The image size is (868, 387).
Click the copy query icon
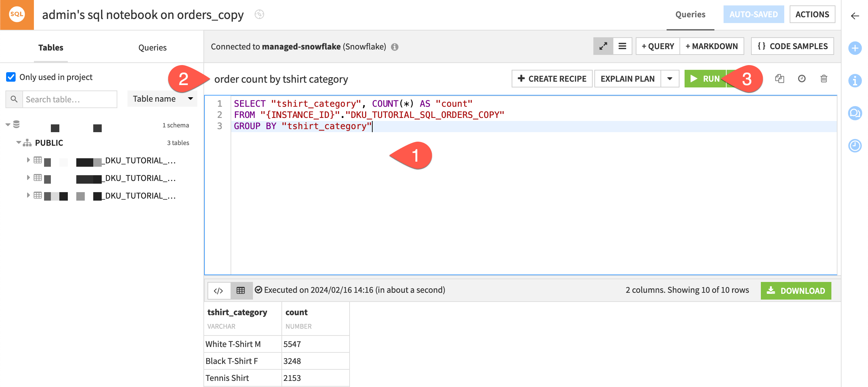[x=779, y=79]
